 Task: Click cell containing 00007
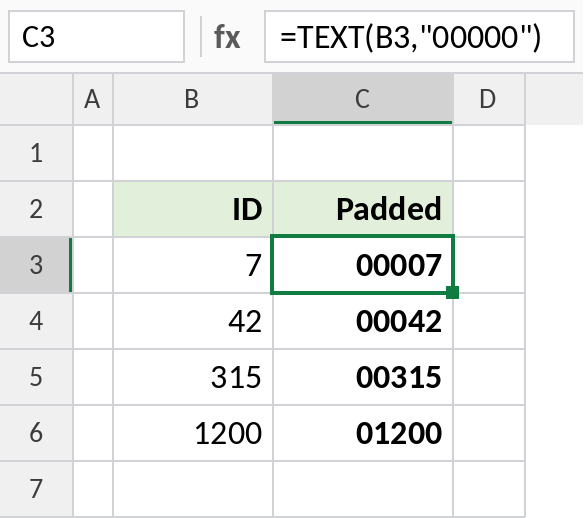click(362, 265)
